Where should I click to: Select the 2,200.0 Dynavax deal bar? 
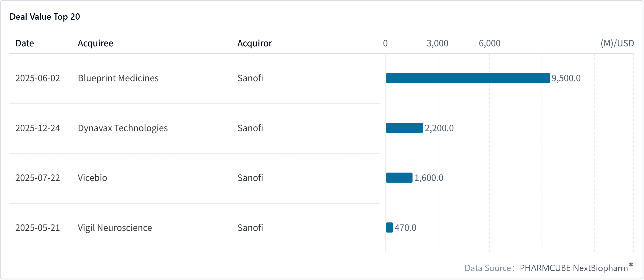coord(404,128)
